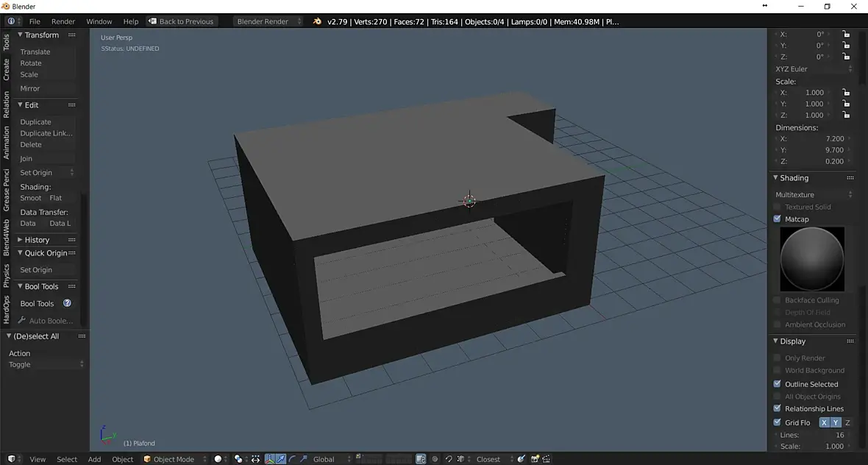Open the Render menu

pos(63,21)
